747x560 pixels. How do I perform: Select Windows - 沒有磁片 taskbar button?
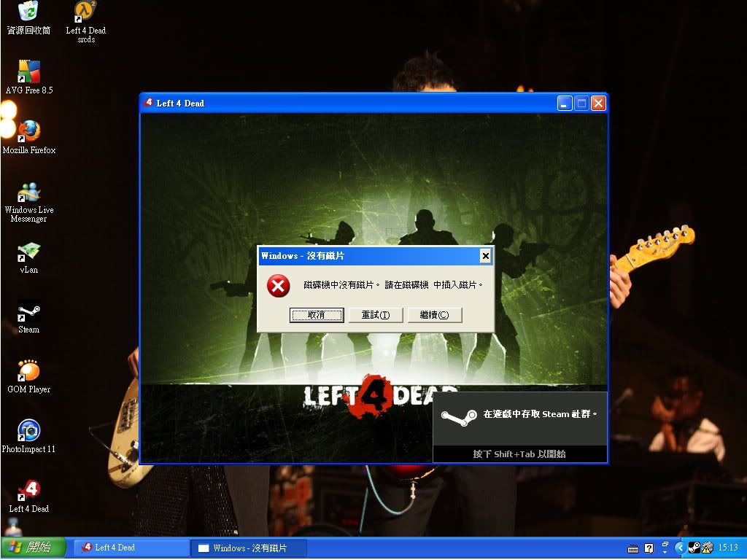point(248,548)
